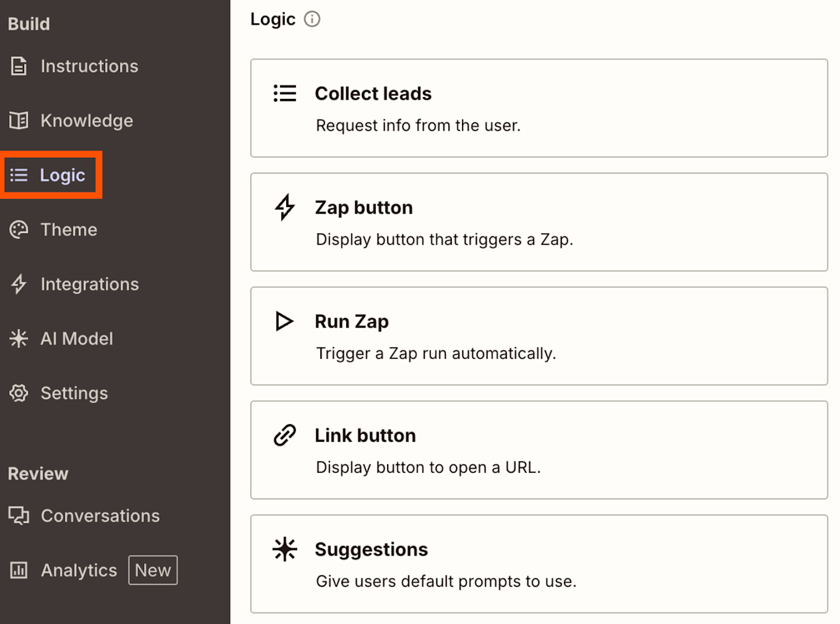Image resolution: width=840 pixels, height=624 pixels.
Task: Choose the Suggestions card title
Action: click(371, 550)
